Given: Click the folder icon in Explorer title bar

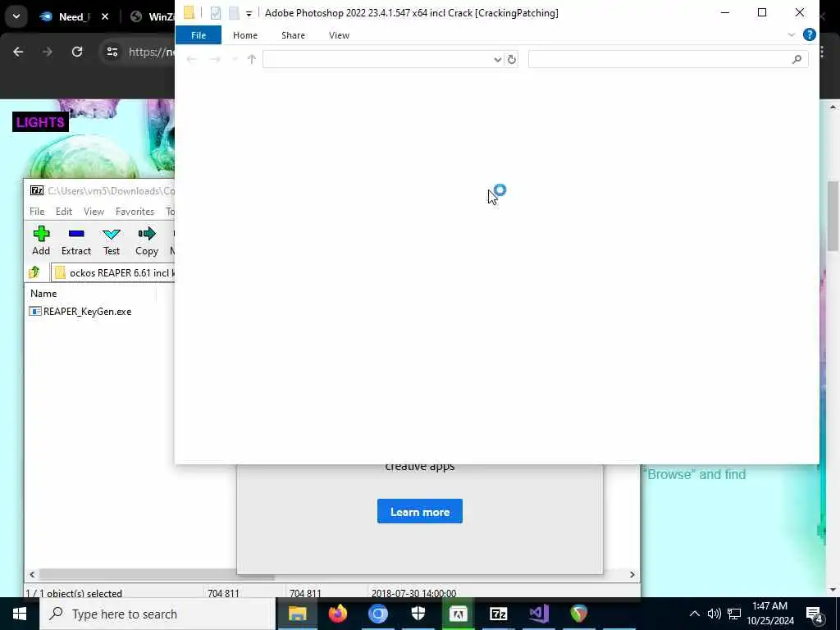Looking at the screenshot, I should pos(189,12).
